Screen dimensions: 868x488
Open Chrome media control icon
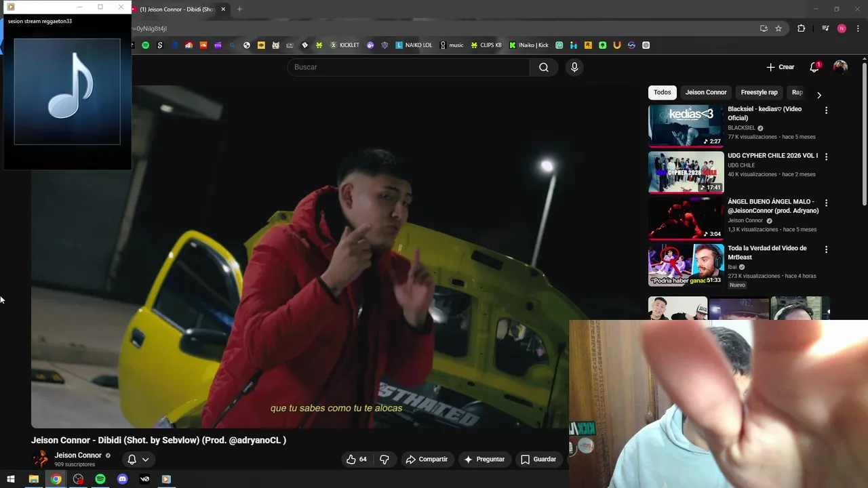[825, 28]
